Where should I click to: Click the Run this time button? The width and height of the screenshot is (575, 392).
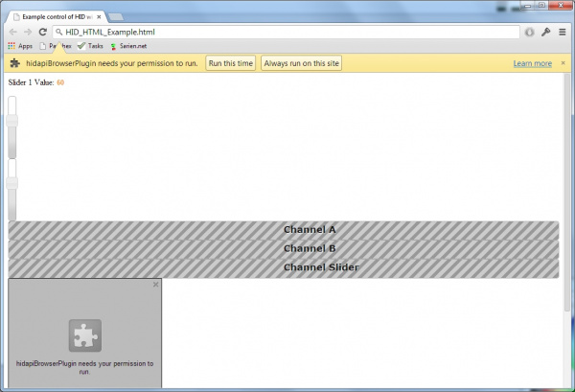[229, 63]
